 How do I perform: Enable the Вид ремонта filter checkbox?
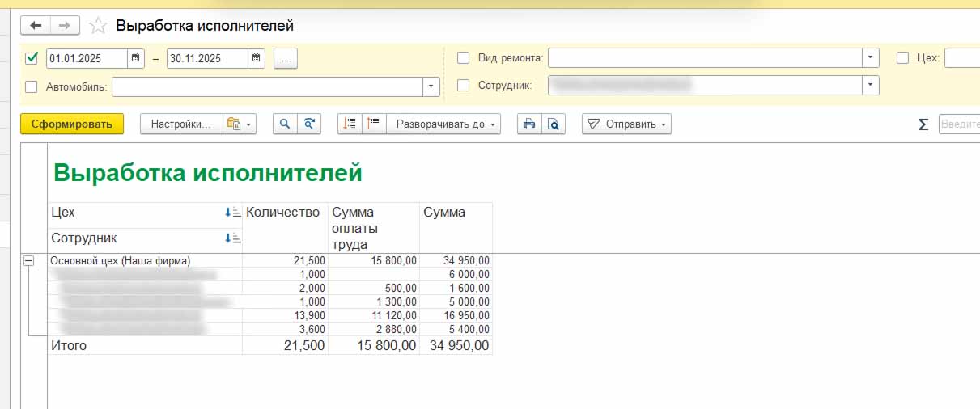464,58
